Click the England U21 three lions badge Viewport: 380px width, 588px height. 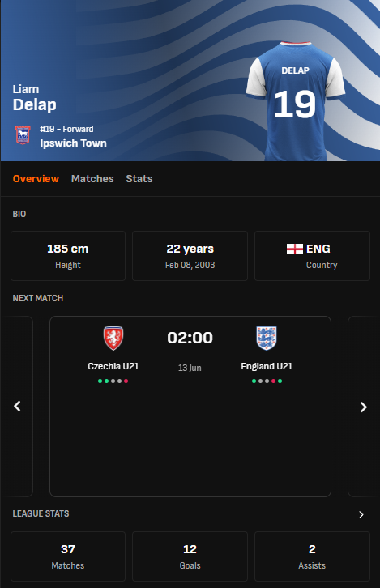(x=267, y=339)
